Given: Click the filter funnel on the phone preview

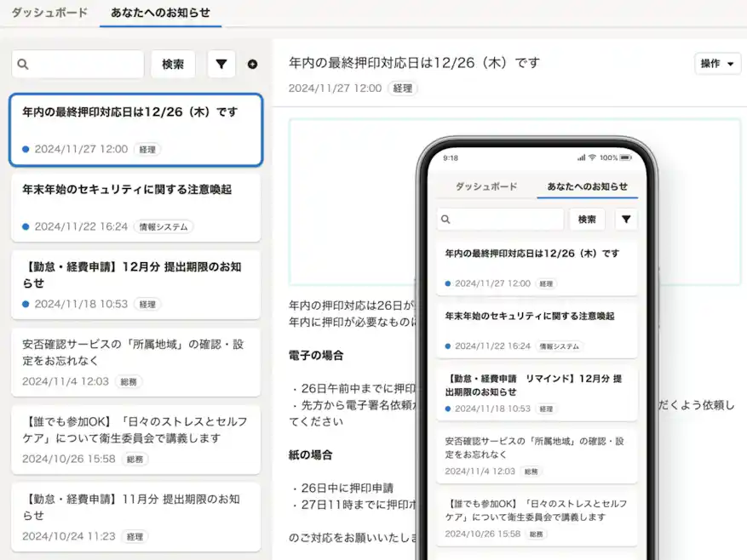Looking at the screenshot, I should point(626,220).
